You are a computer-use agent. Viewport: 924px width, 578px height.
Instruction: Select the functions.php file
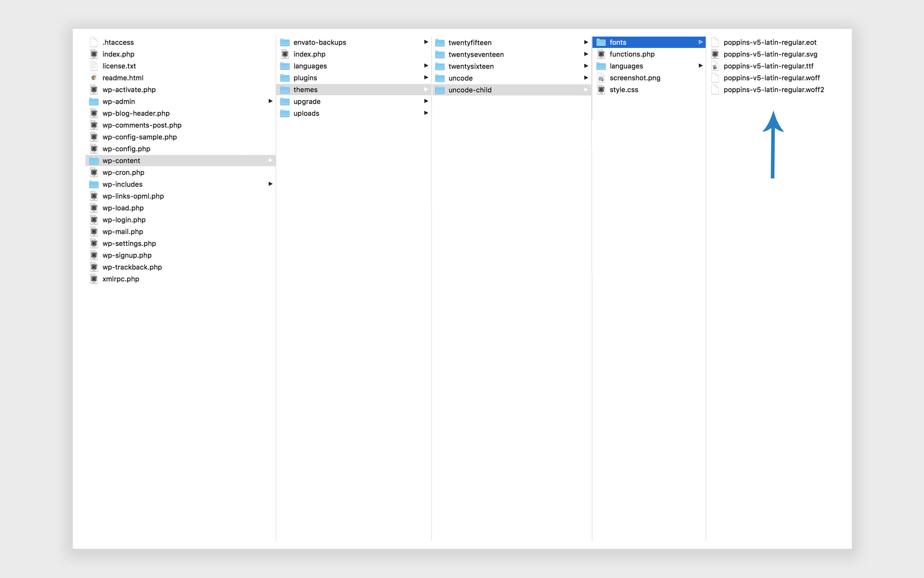pyautogui.click(x=632, y=54)
